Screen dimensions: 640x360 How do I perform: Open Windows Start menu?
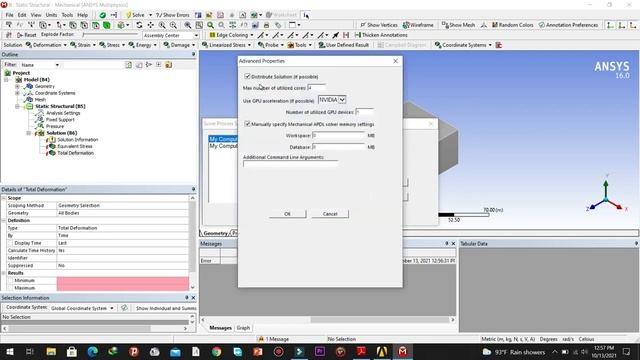[9, 351]
